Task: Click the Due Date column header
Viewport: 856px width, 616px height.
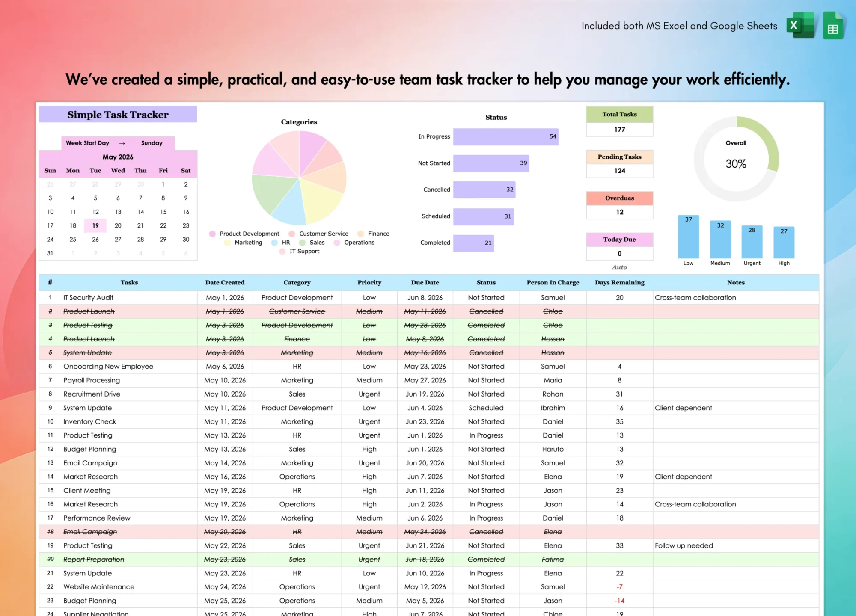Action: [425, 282]
